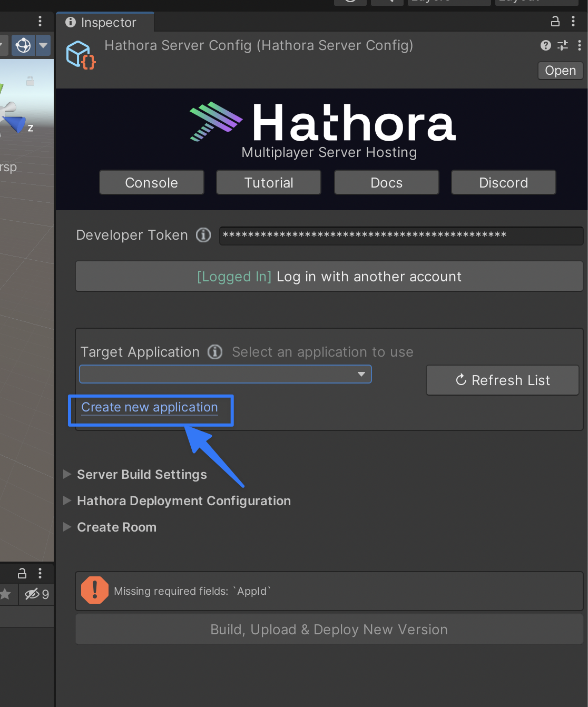Refresh the application list

pos(503,380)
